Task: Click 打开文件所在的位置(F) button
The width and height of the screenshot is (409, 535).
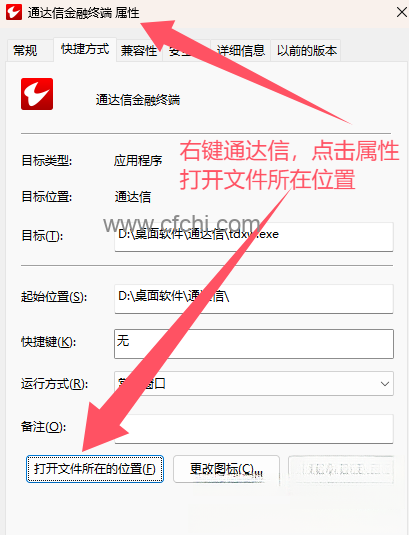Action: (x=95, y=469)
